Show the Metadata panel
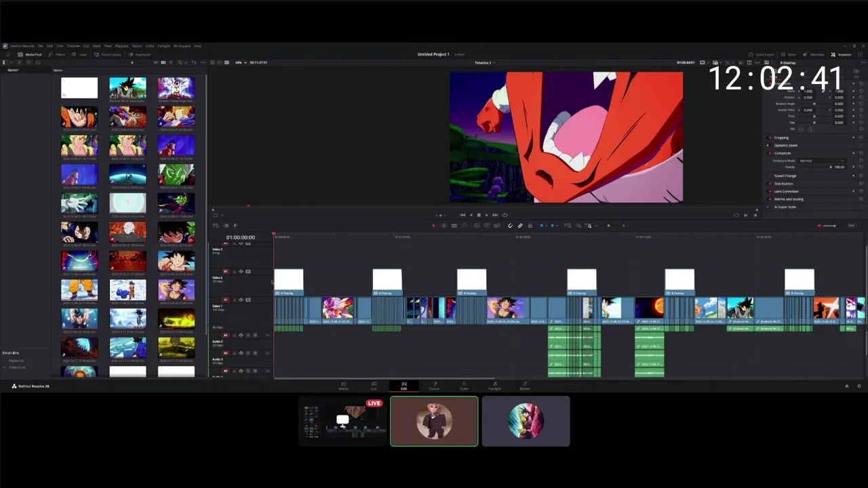 [x=814, y=54]
